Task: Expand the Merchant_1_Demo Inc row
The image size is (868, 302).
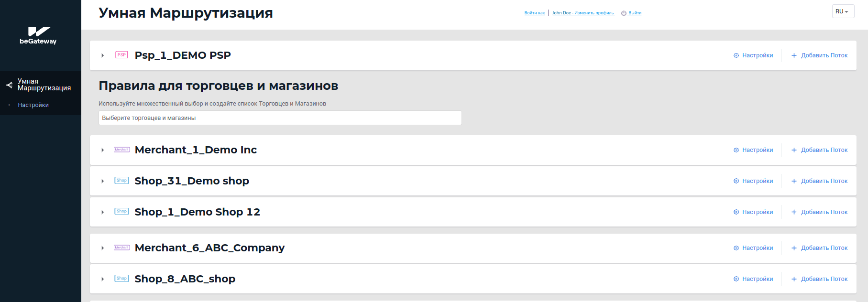Action: [103, 150]
